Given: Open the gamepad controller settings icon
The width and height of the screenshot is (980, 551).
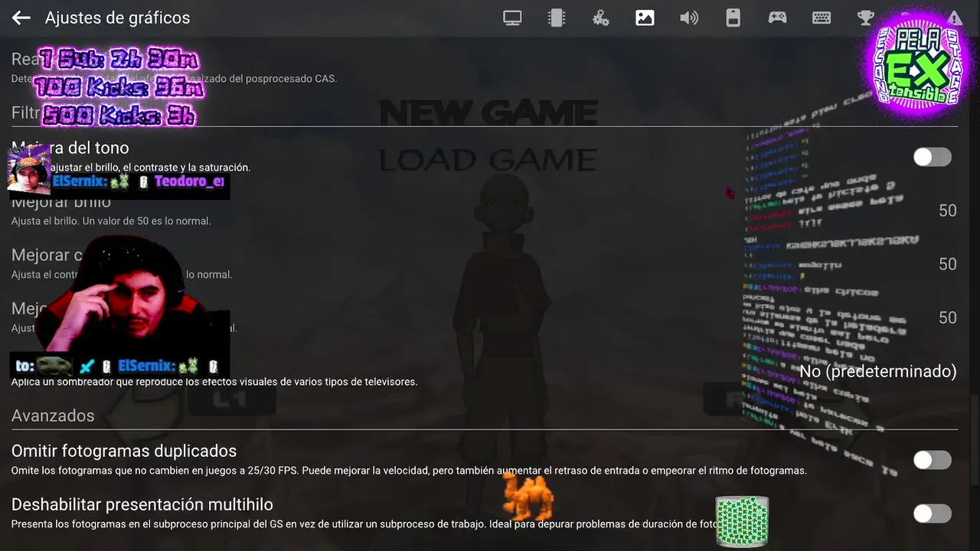Looking at the screenshot, I should pos(778,18).
